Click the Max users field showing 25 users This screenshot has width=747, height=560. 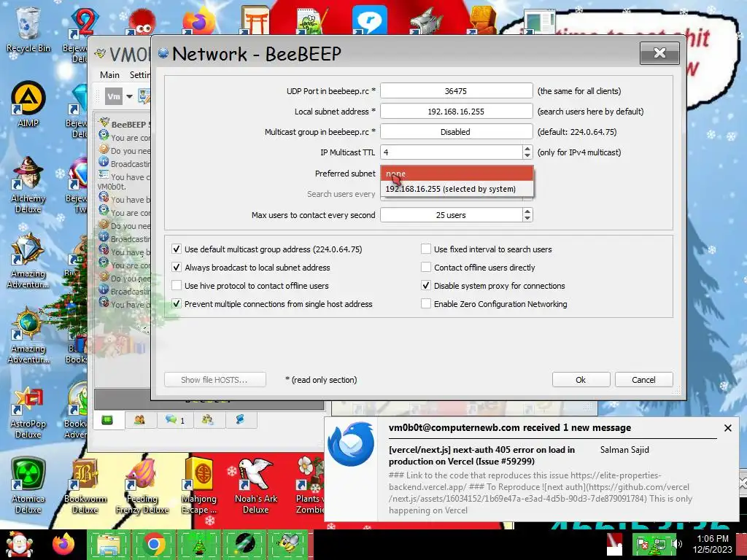pyautogui.click(x=451, y=215)
